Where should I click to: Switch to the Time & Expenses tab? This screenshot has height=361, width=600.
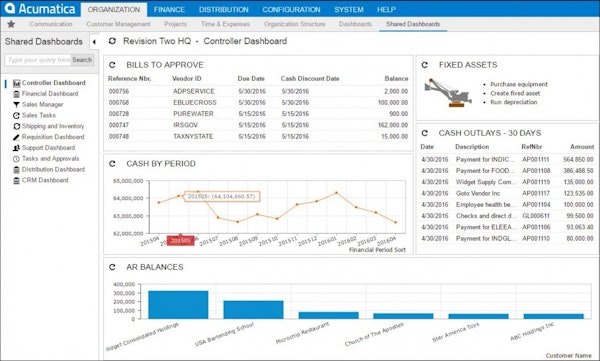[225, 24]
